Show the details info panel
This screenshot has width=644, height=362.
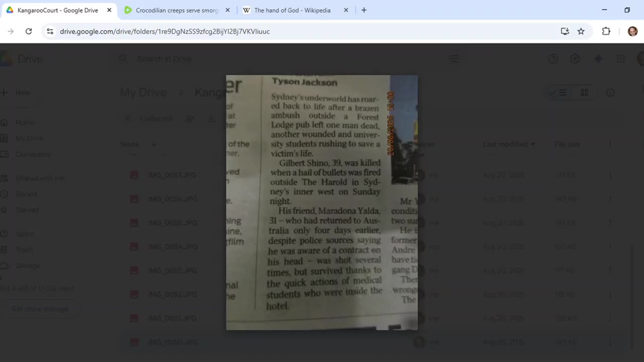tap(610, 93)
